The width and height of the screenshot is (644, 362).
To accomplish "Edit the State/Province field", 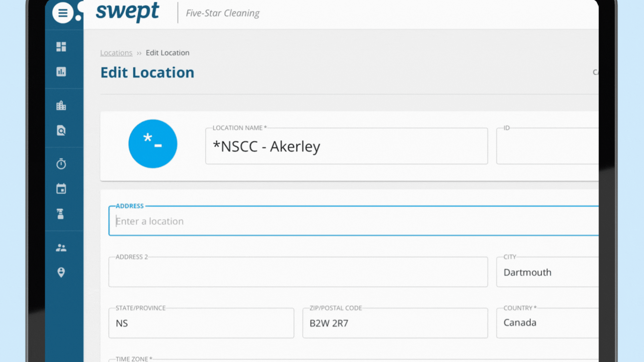I will [201, 323].
